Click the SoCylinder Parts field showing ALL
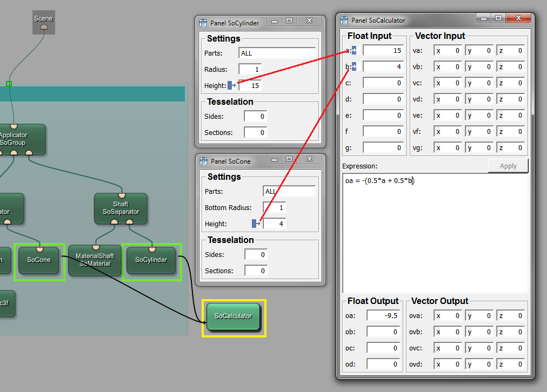547x392 pixels. point(277,53)
